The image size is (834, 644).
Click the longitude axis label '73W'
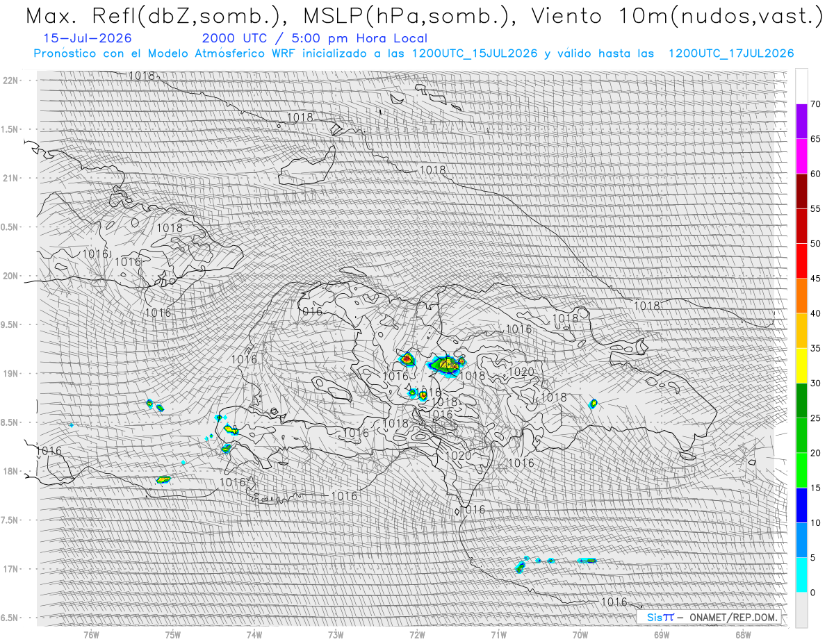pyautogui.click(x=336, y=635)
